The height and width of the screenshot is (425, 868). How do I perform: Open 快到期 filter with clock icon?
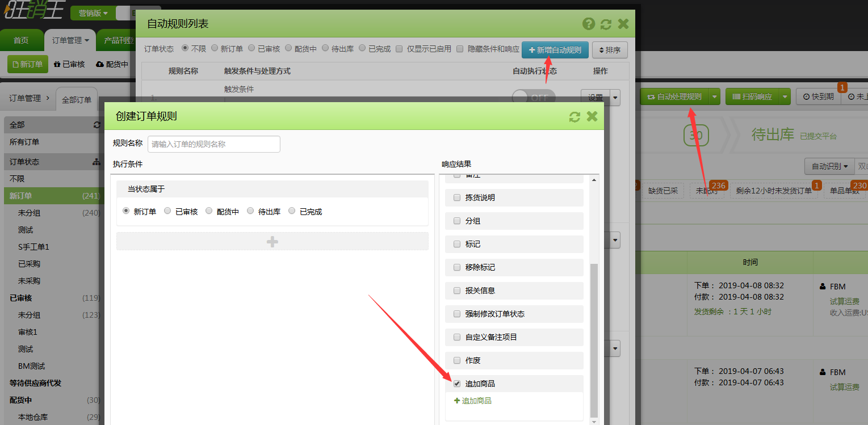pyautogui.click(x=818, y=96)
